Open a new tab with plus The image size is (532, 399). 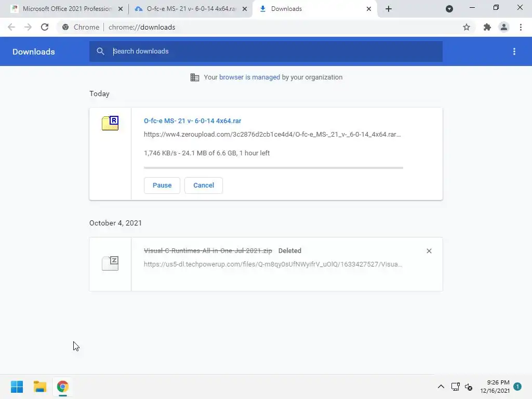(x=389, y=9)
